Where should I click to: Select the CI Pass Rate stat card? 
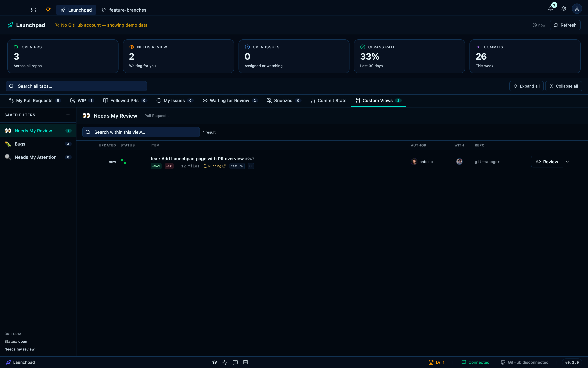(409, 56)
